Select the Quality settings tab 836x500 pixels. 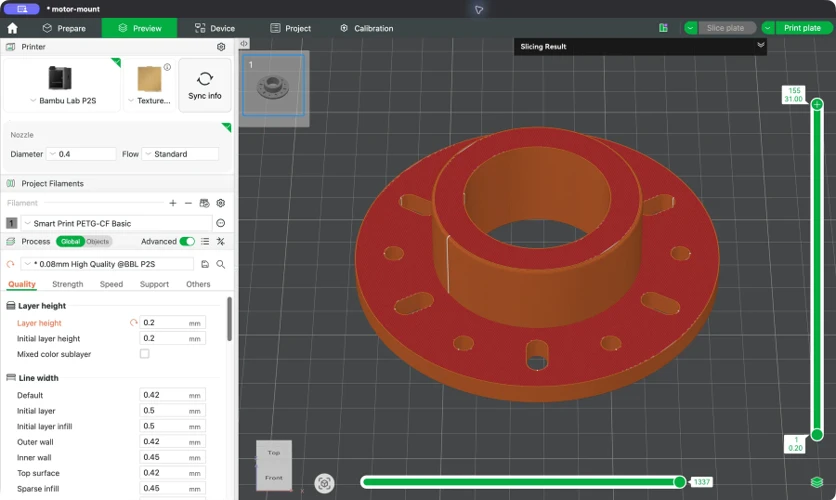(x=22, y=284)
